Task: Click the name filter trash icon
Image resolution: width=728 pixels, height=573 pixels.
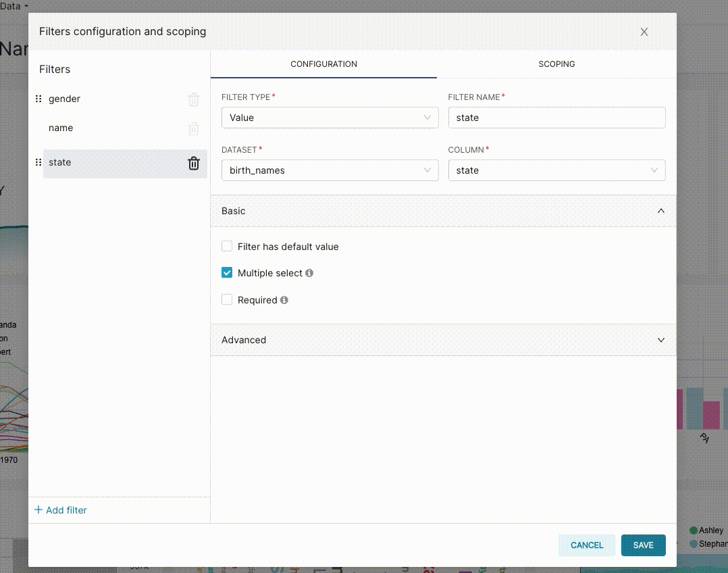Action: point(194,129)
